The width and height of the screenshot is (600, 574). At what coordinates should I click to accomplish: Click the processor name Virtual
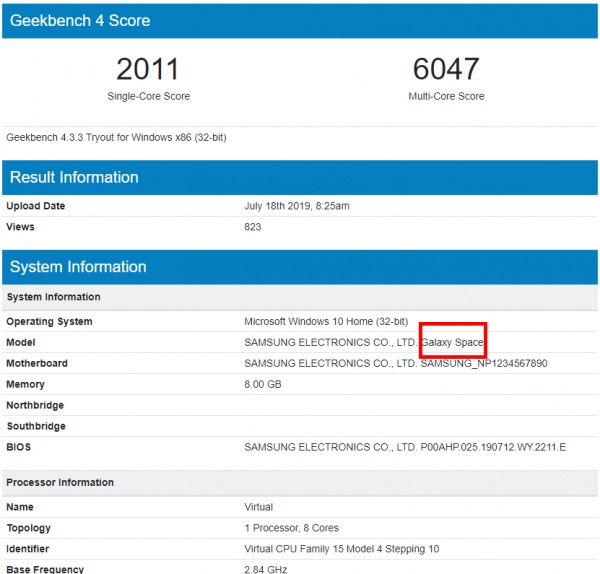point(258,507)
